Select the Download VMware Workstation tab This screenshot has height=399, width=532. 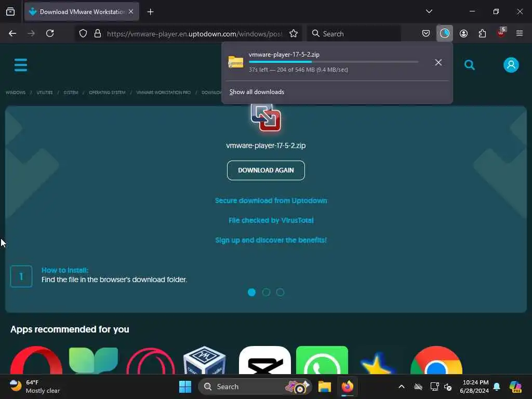(82, 11)
